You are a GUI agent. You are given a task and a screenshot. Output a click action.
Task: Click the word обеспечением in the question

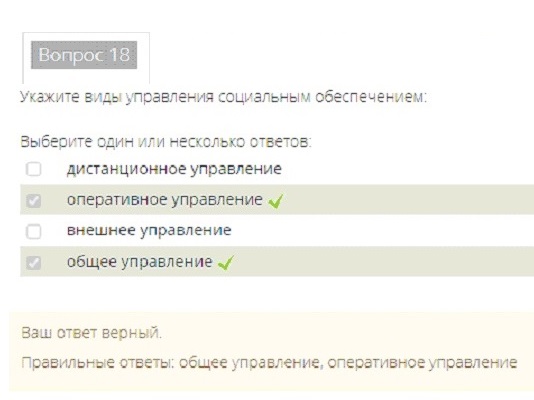coord(371,97)
